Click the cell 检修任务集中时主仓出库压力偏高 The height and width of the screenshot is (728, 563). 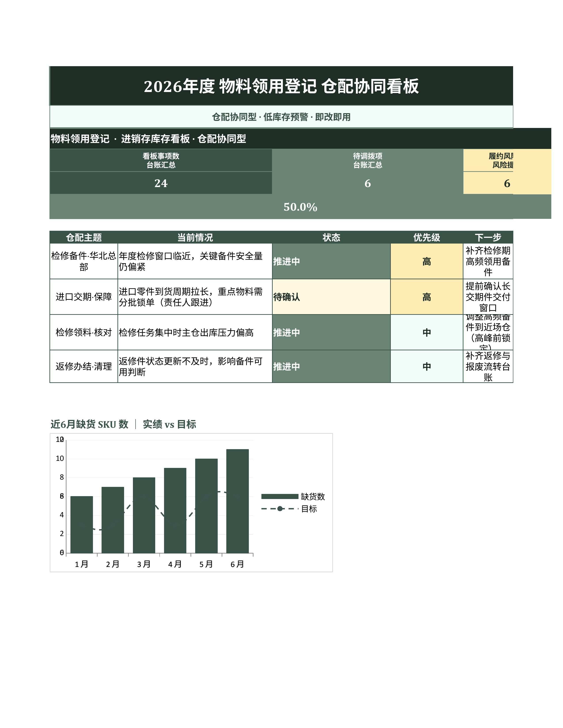pos(195,332)
